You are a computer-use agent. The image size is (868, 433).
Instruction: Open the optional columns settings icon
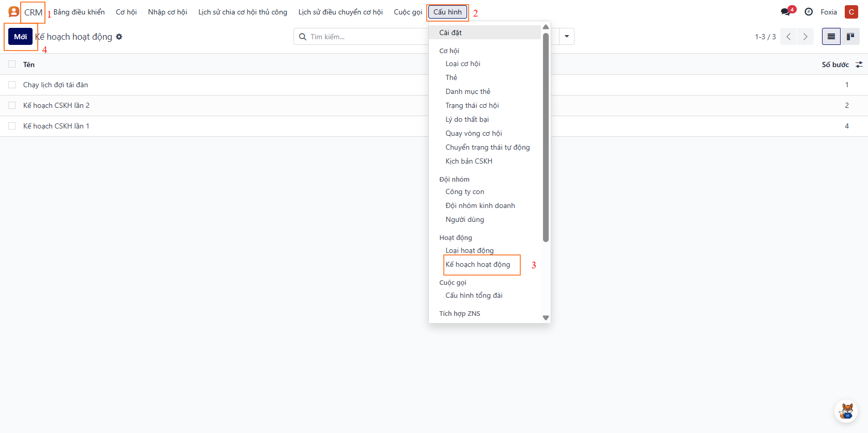click(x=859, y=65)
